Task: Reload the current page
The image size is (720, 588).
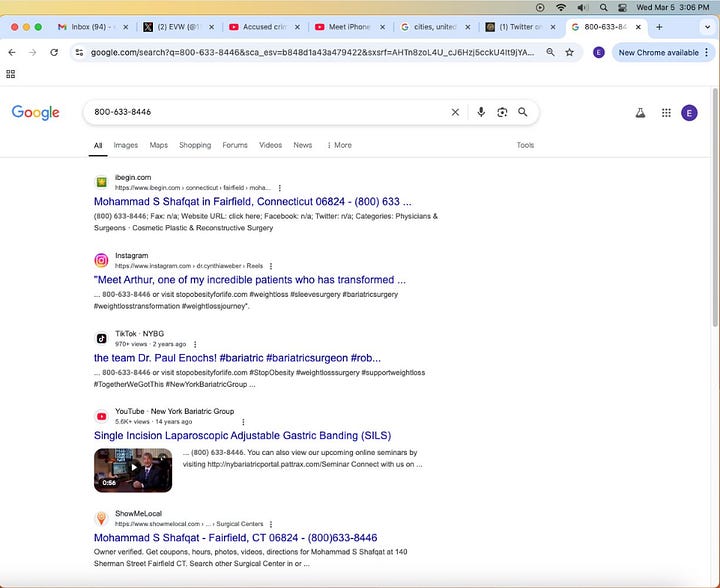Action: [x=54, y=52]
